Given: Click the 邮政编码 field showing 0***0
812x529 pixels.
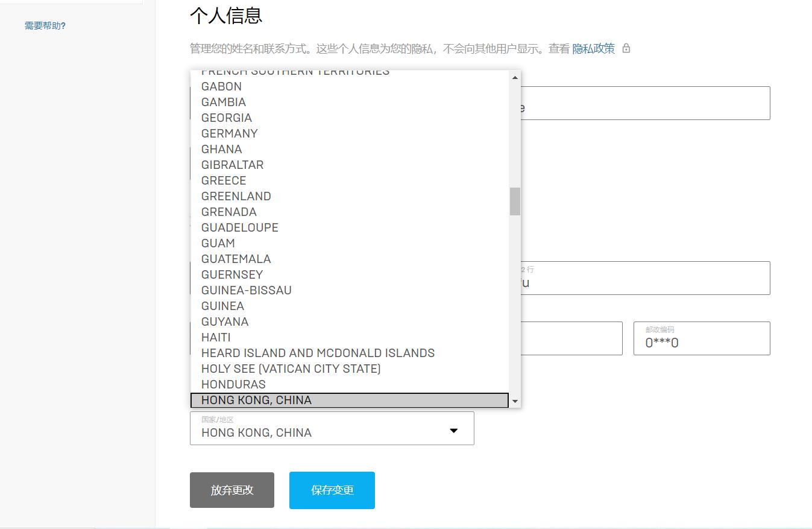Looking at the screenshot, I should click(701, 338).
